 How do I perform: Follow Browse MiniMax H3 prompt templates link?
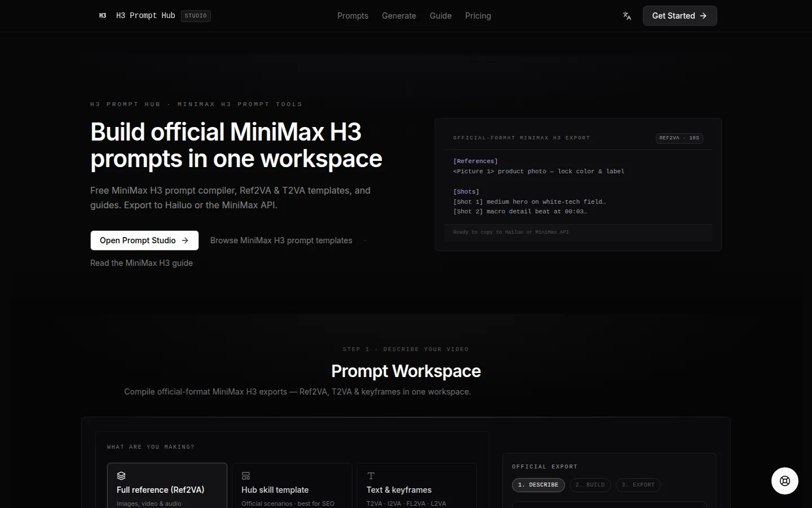coord(281,240)
